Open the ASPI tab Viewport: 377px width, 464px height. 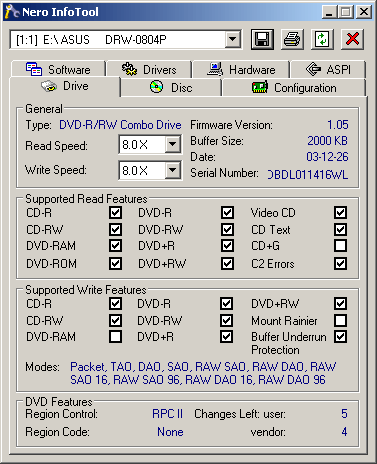coord(328,69)
